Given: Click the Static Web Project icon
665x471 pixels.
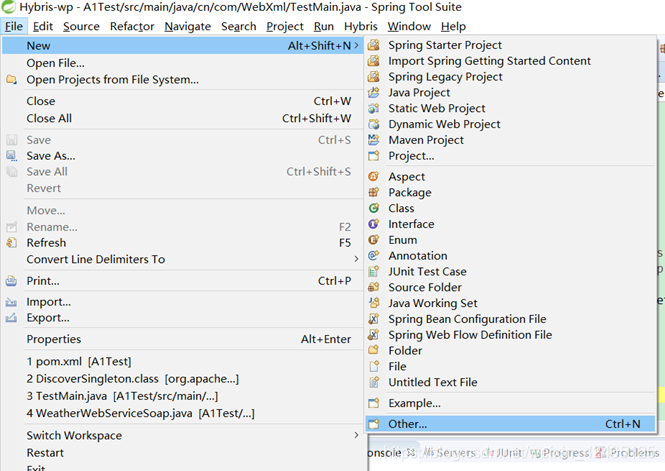Looking at the screenshot, I should click(374, 109).
